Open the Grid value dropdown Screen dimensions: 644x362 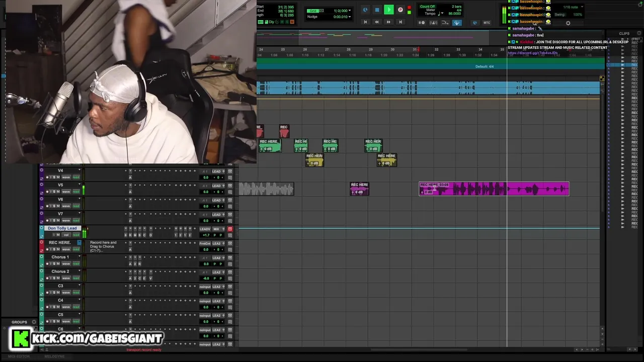click(351, 11)
